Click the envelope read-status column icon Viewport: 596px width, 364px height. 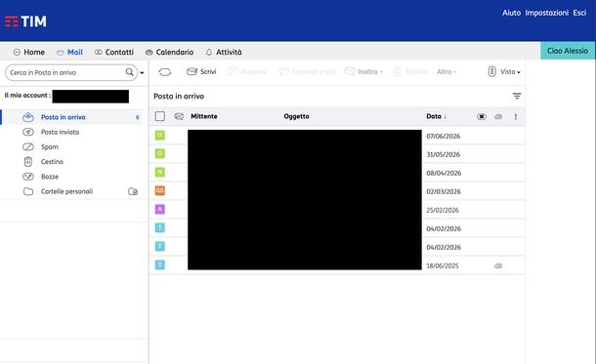(179, 116)
